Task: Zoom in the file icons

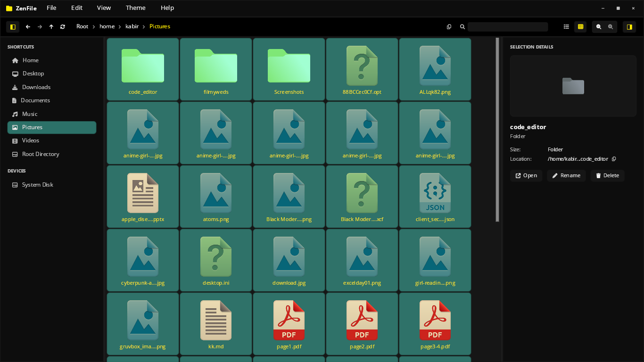Action: coord(611,27)
